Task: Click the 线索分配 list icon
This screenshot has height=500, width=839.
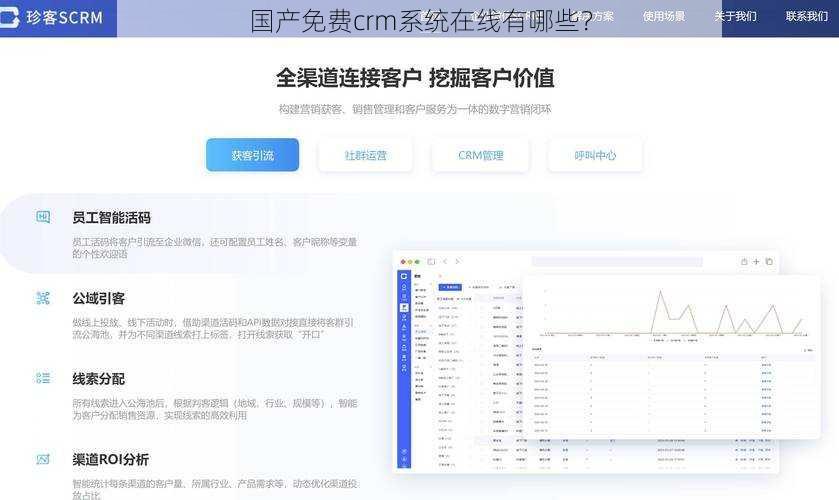Action: tap(43, 378)
